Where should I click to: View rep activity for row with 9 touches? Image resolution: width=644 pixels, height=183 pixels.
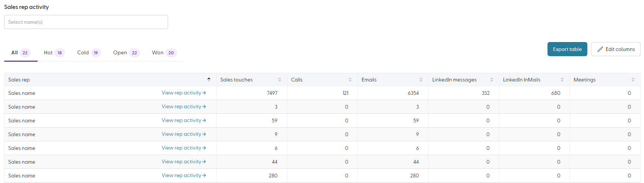pyautogui.click(x=184, y=134)
